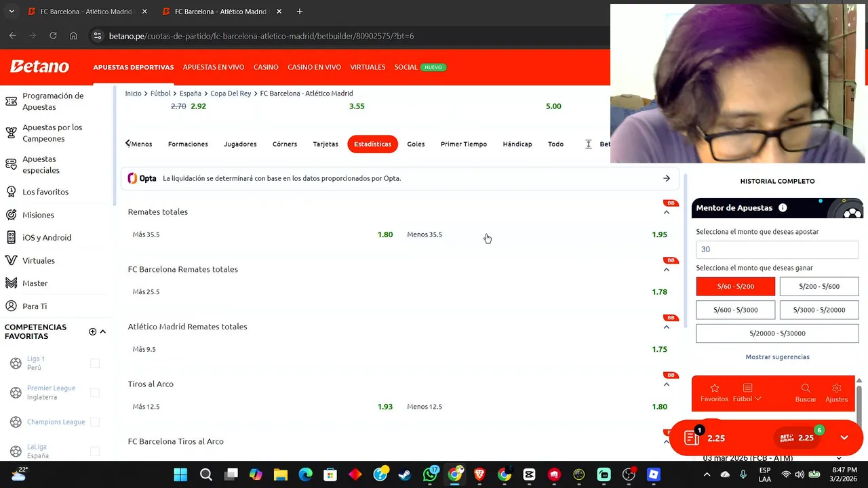The image size is (868, 488).
Task: Open Para Ti person icon
Action: (11, 306)
